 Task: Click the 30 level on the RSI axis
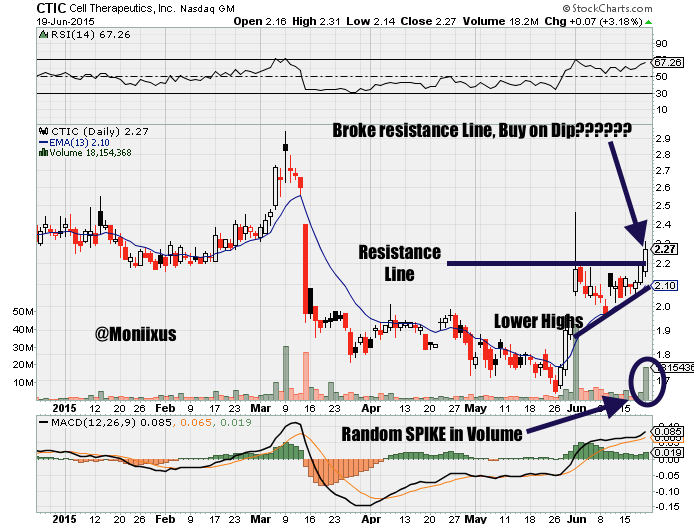[x=661, y=93]
